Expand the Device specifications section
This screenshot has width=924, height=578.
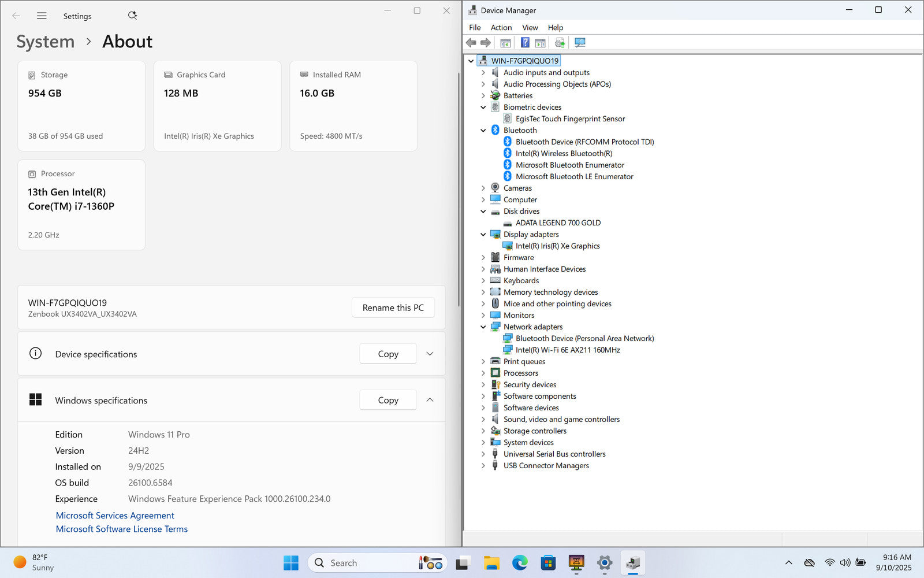coord(430,354)
